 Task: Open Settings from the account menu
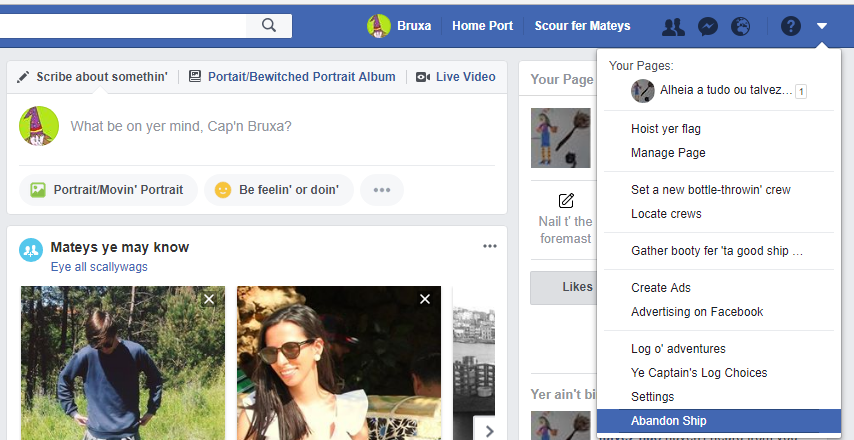tap(652, 397)
